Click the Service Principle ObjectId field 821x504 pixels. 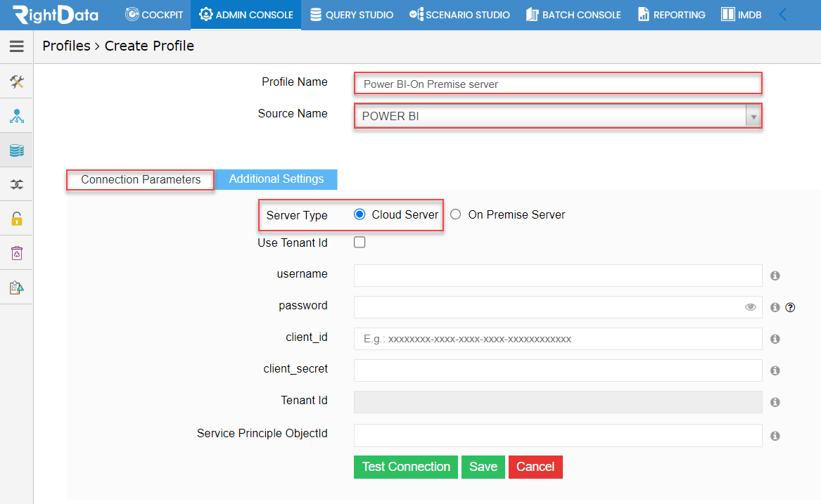[558, 435]
